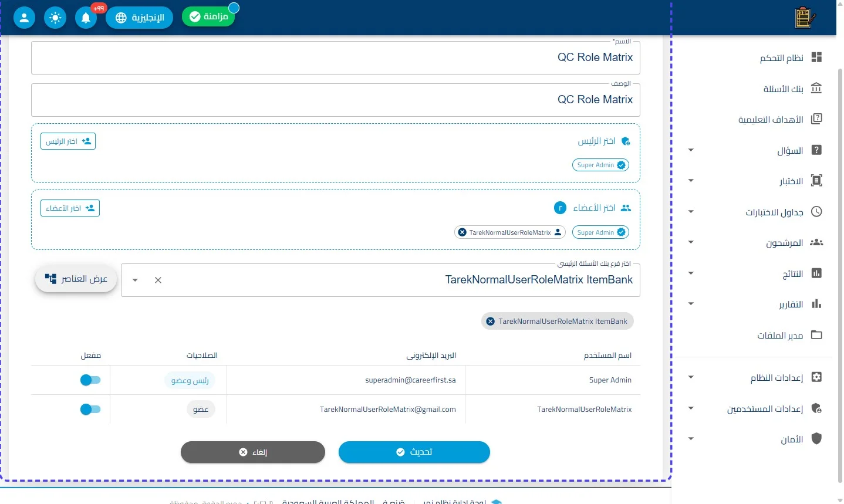Viewport: 844px width, 504px height.
Task: Click the رئيس وعضو permission badge
Action: [x=190, y=380]
